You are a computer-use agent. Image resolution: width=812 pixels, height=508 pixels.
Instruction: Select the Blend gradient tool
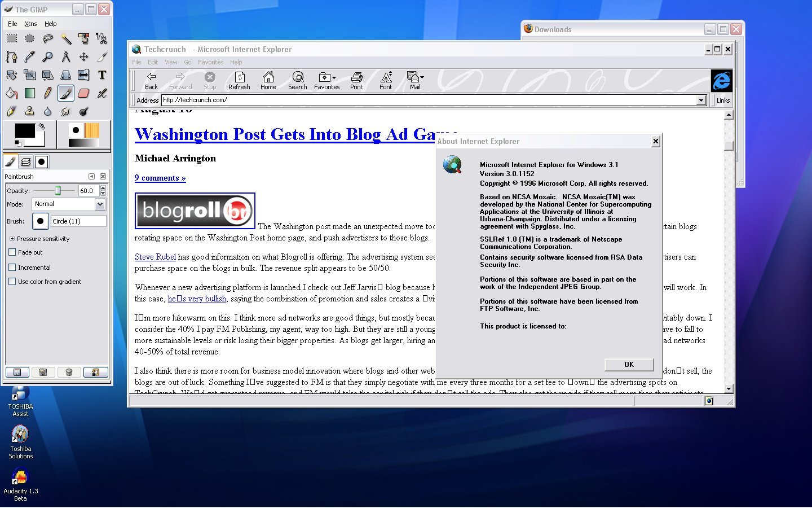click(30, 93)
